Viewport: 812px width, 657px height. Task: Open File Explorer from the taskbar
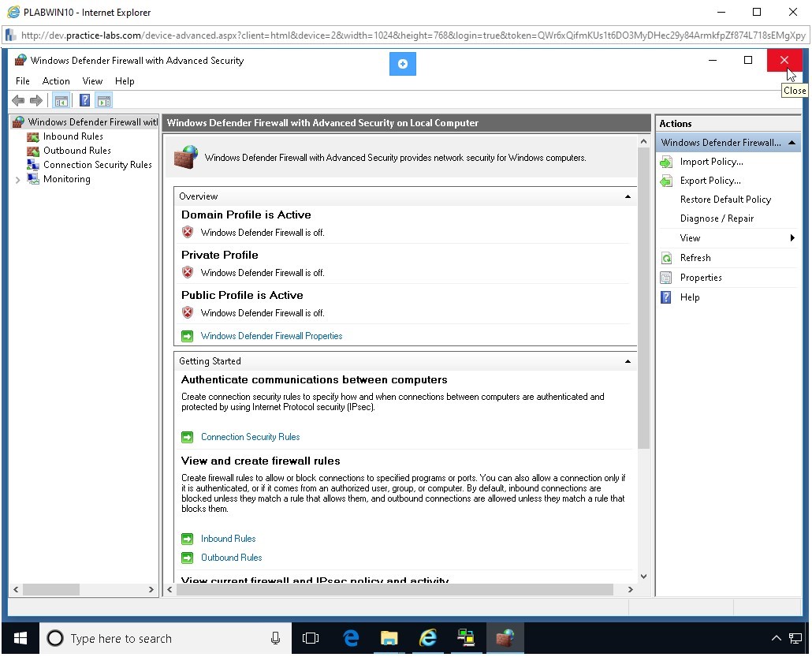(389, 638)
